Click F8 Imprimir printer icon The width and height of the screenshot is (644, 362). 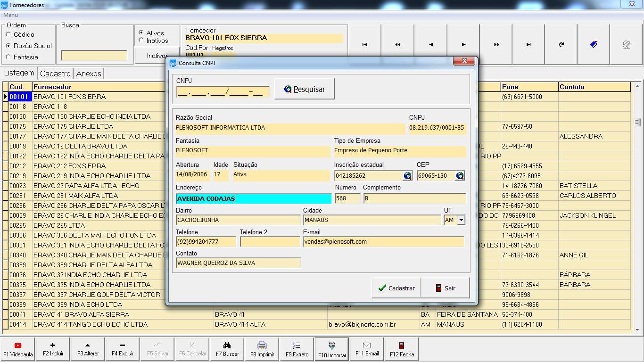[262, 349]
